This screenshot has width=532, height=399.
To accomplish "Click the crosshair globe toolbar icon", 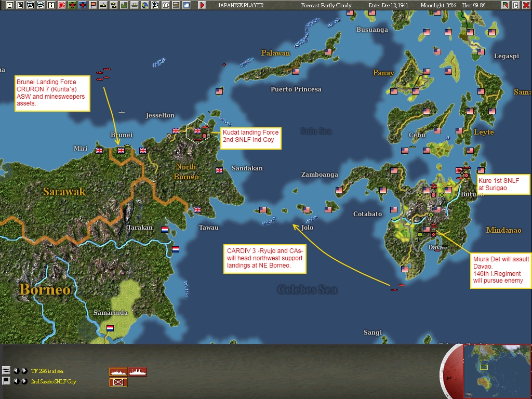I will 155,5.
